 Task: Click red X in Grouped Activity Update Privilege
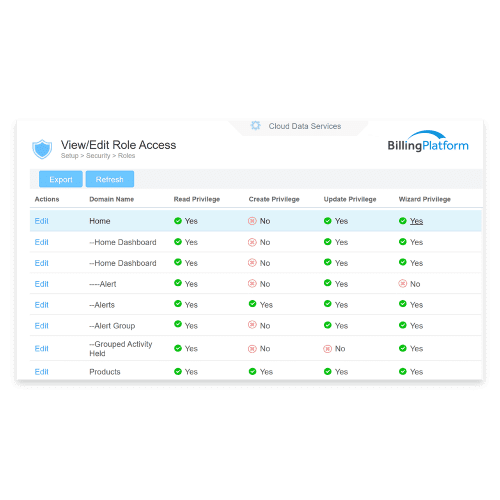coord(328,349)
